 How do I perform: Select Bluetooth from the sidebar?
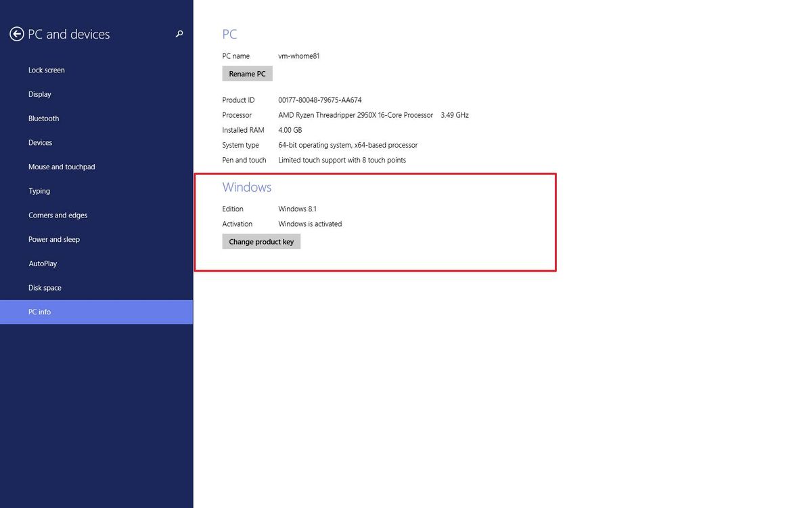[x=43, y=118]
